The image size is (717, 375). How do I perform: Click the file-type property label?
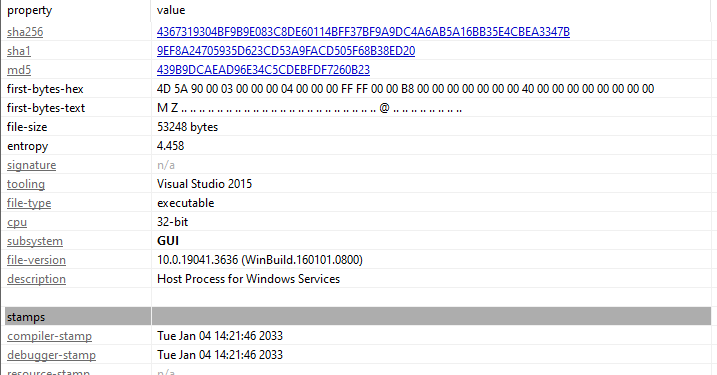pyautogui.click(x=29, y=203)
